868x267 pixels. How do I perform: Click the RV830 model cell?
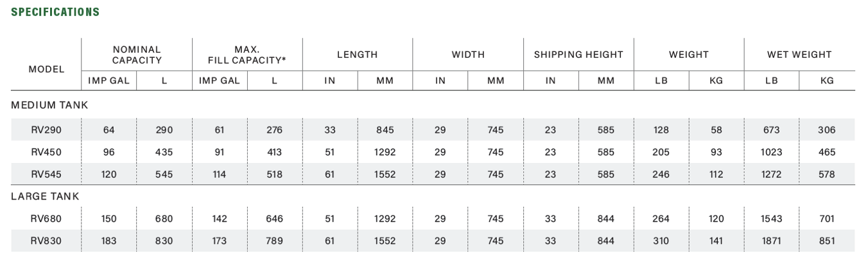coord(46,241)
